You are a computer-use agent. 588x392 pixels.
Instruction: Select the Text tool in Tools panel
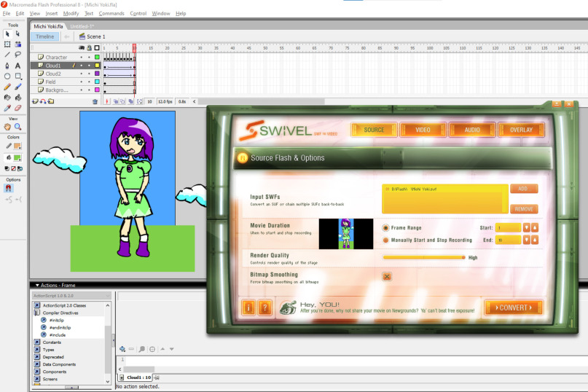[x=18, y=65]
